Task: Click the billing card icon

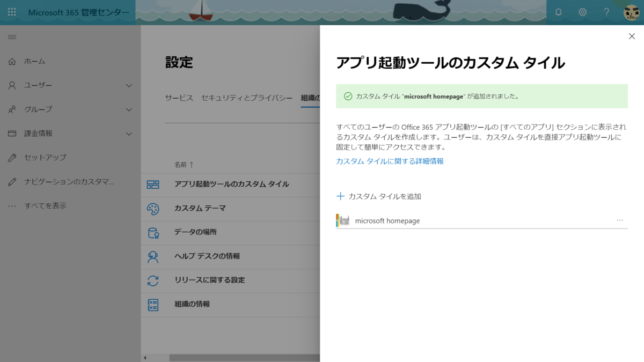Action: (12, 134)
